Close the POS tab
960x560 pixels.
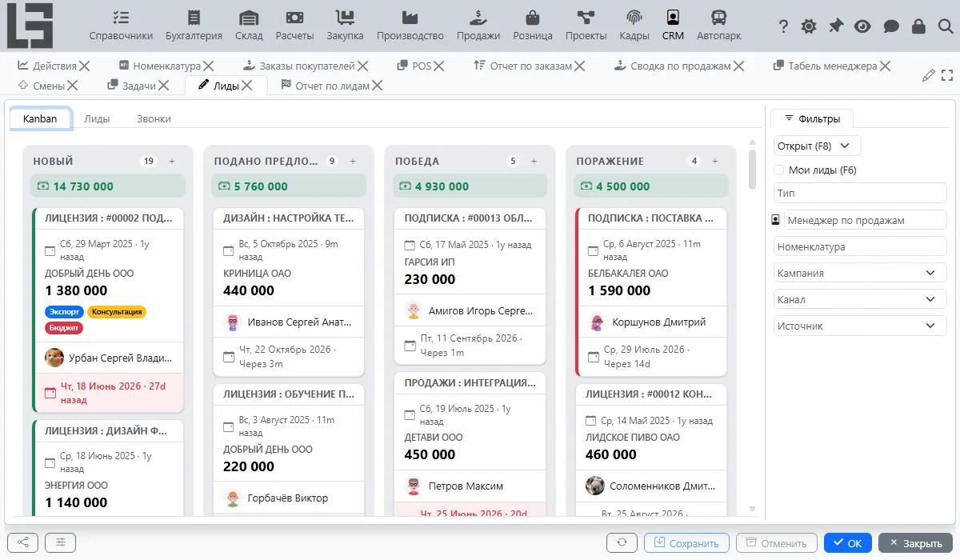(x=441, y=66)
